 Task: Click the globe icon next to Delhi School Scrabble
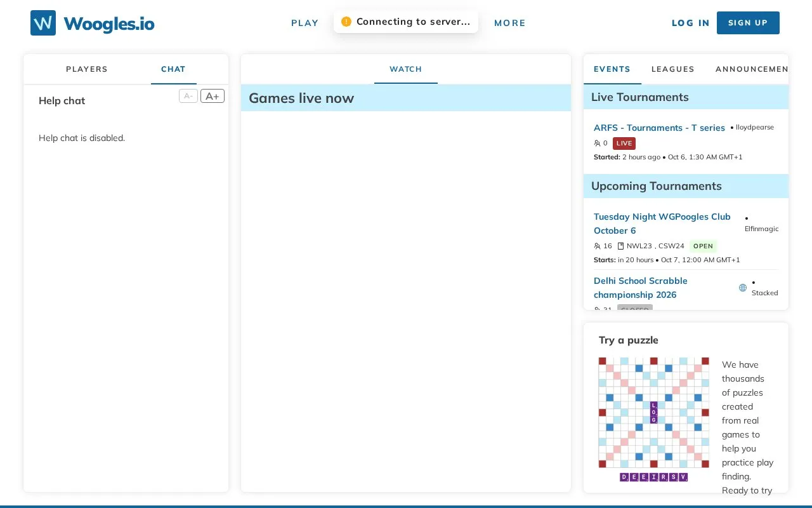[743, 288]
